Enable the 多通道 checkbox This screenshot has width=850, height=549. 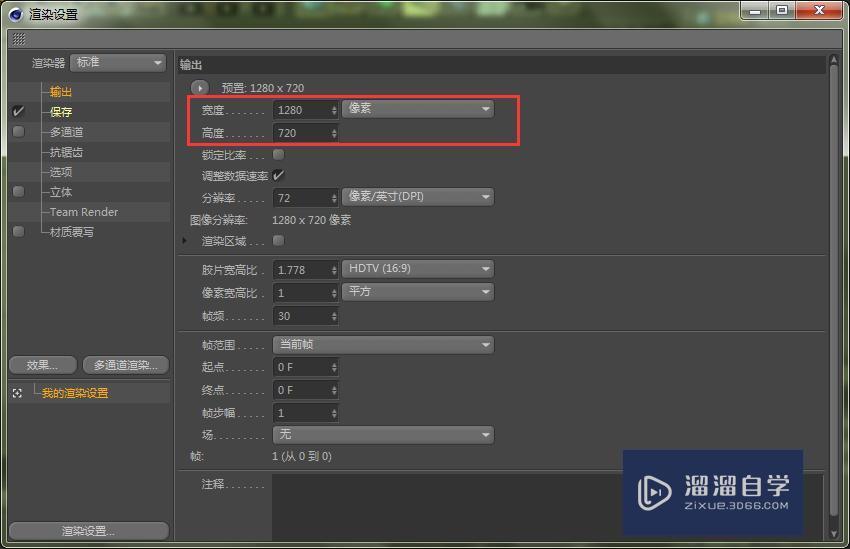(x=18, y=131)
